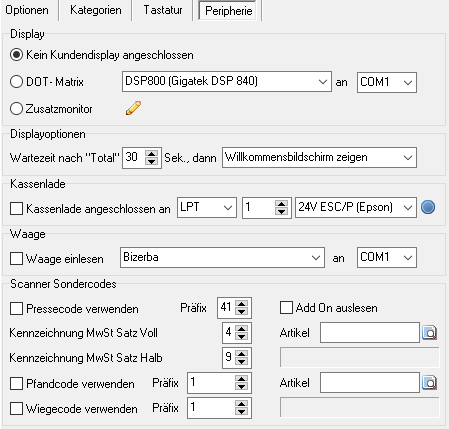Image resolution: width=449 pixels, height=429 pixels.
Task: Open the 24V ESC/P (Epson) dropdown
Action: click(x=356, y=207)
